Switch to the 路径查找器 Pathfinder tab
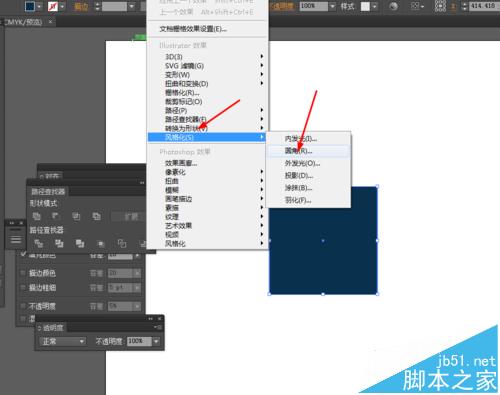The width and height of the screenshot is (500, 395). point(48,191)
